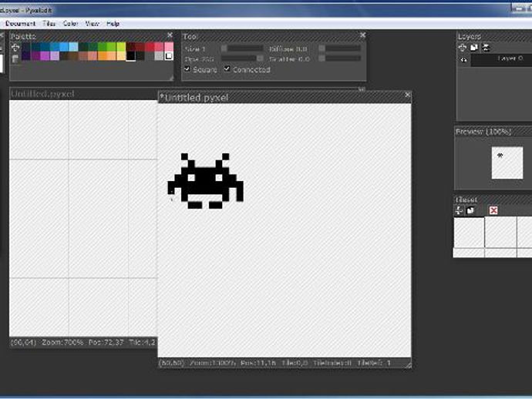Close the Tool panel
The image size is (532, 399).
pos(362,35)
